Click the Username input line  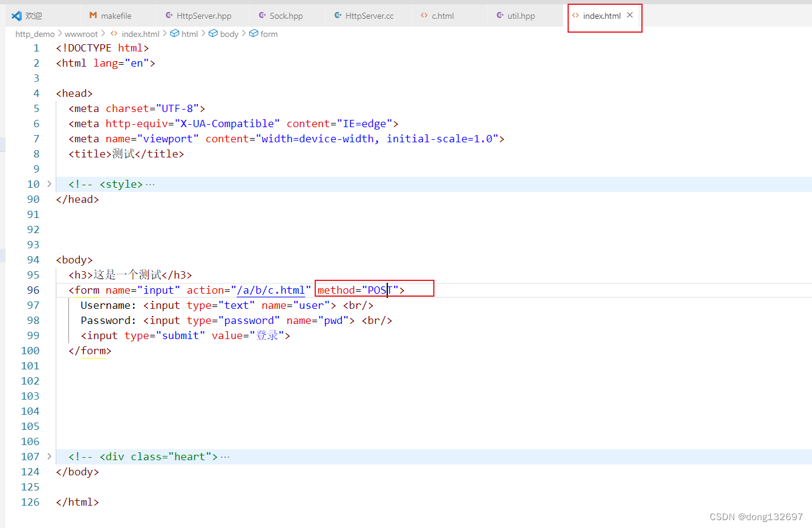pos(227,305)
